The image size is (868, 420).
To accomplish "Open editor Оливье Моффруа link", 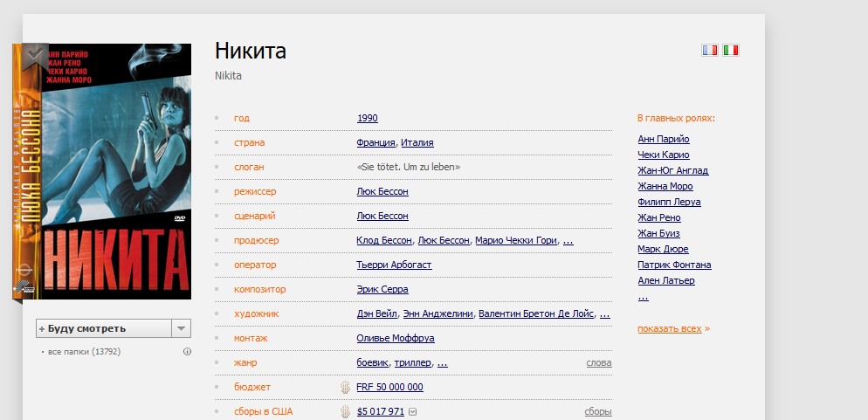I will [x=396, y=338].
